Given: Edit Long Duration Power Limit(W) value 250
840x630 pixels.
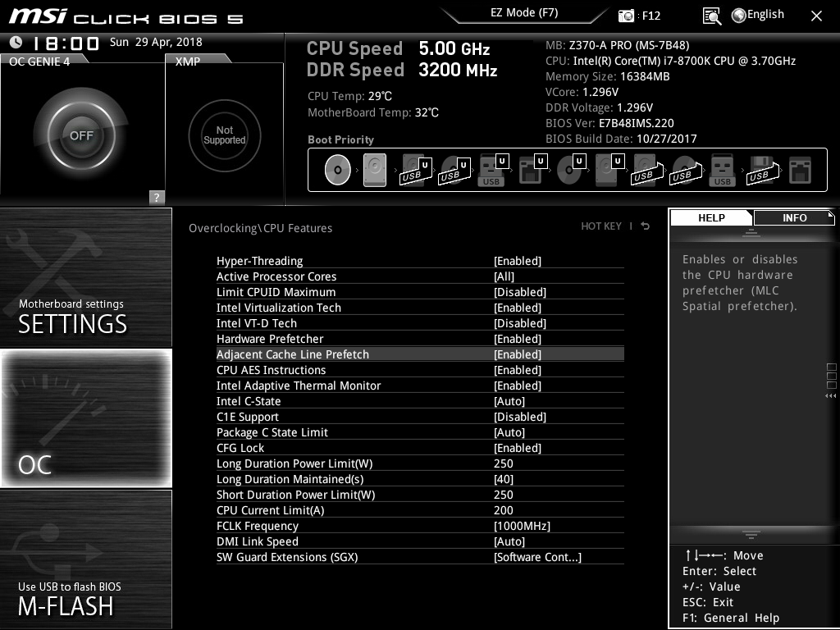Looking at the screenshot, I should pyautogui.click(x=420, y=463).
